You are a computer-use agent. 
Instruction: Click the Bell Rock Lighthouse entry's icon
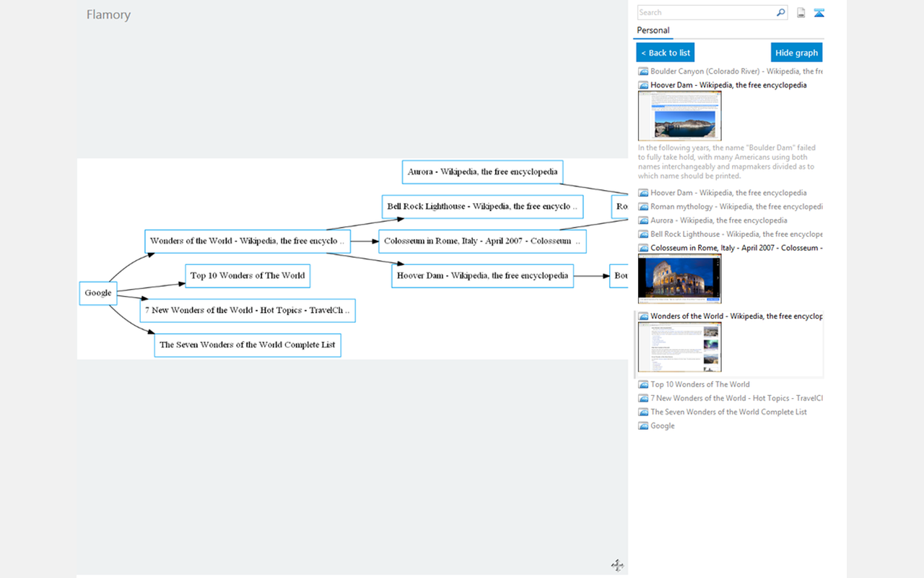point(642,234)
